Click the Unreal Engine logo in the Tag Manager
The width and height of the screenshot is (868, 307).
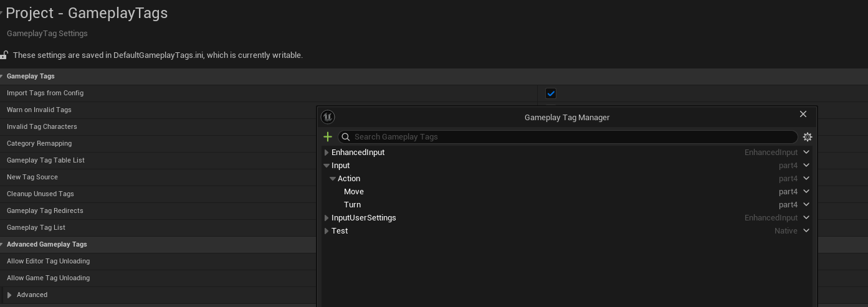coord(328,117)
